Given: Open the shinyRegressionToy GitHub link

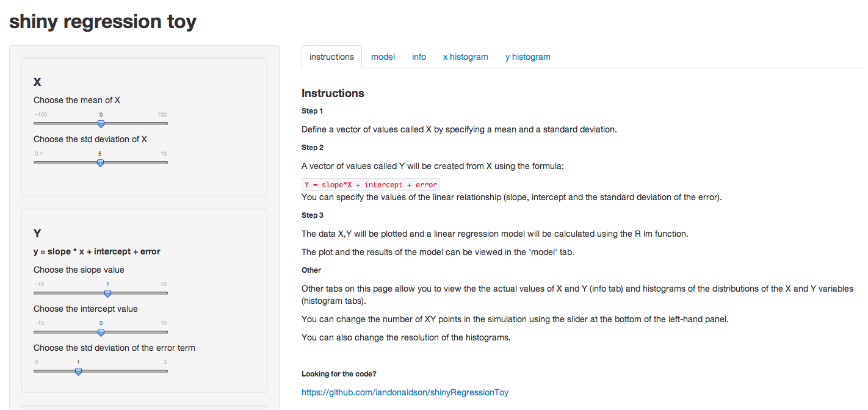Looking at the screenshot, I should 405,392.
